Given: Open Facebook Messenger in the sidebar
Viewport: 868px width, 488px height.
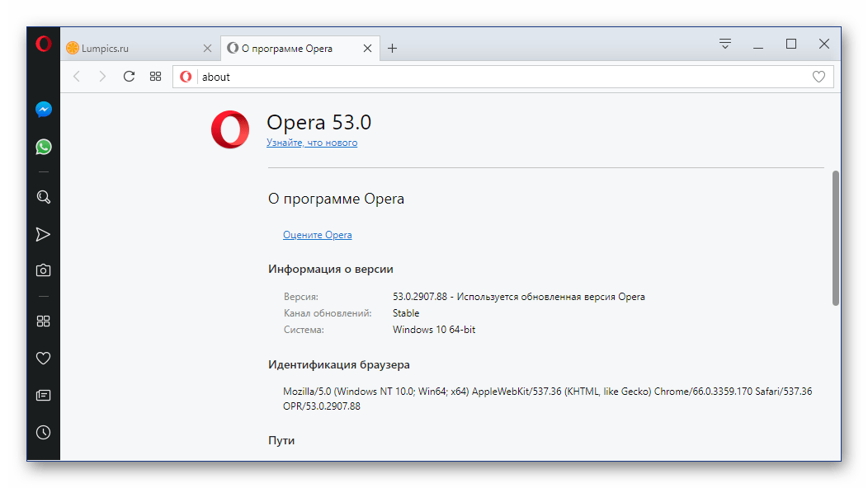Looking at the screenshot, I should (44, 110).
